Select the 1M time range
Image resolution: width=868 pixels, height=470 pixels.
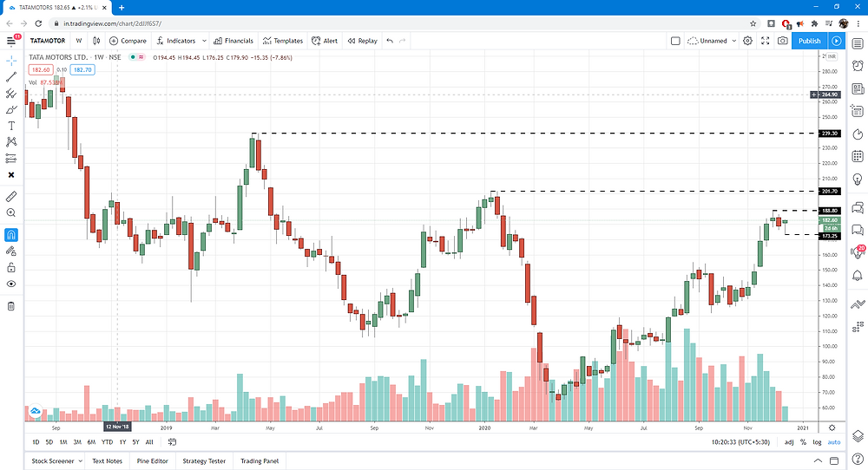point(63,442)
